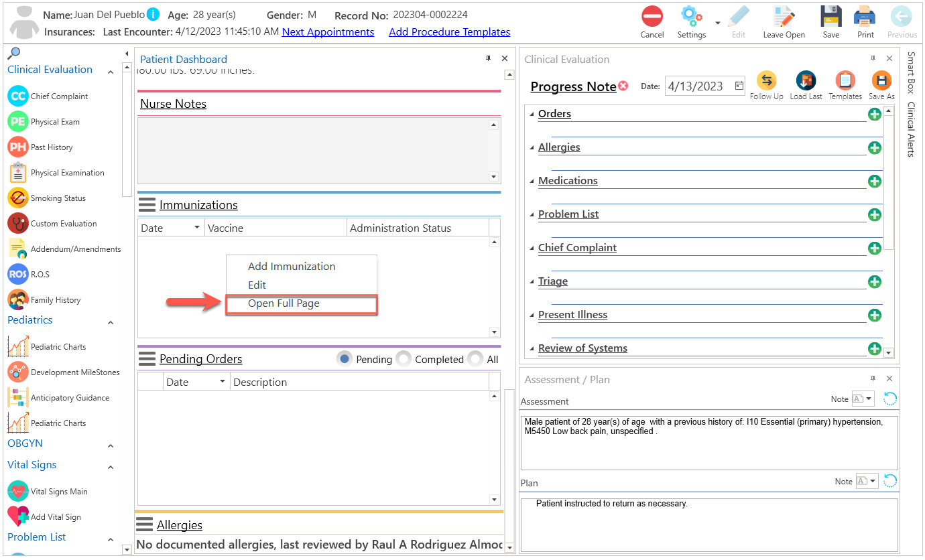Open the Smart Box side tab
Viewport: 925px width, 560px height.
coord(910,72)
